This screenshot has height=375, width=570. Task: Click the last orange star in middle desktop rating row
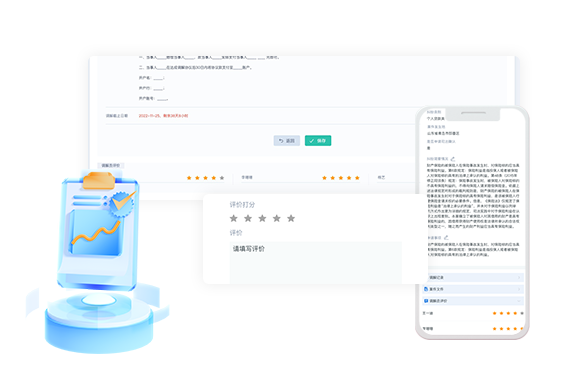tap(357, 178)
